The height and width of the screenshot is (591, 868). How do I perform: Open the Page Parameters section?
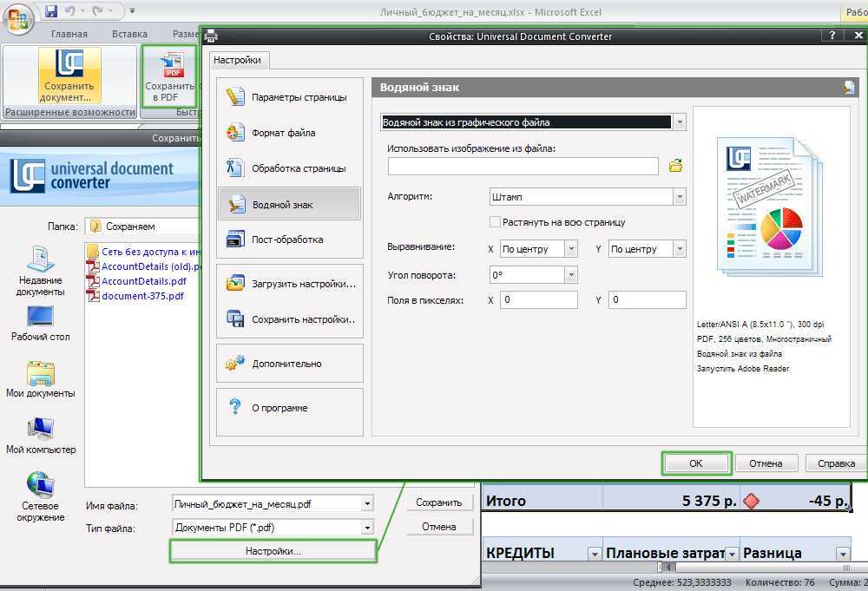[x=290, y=97]
